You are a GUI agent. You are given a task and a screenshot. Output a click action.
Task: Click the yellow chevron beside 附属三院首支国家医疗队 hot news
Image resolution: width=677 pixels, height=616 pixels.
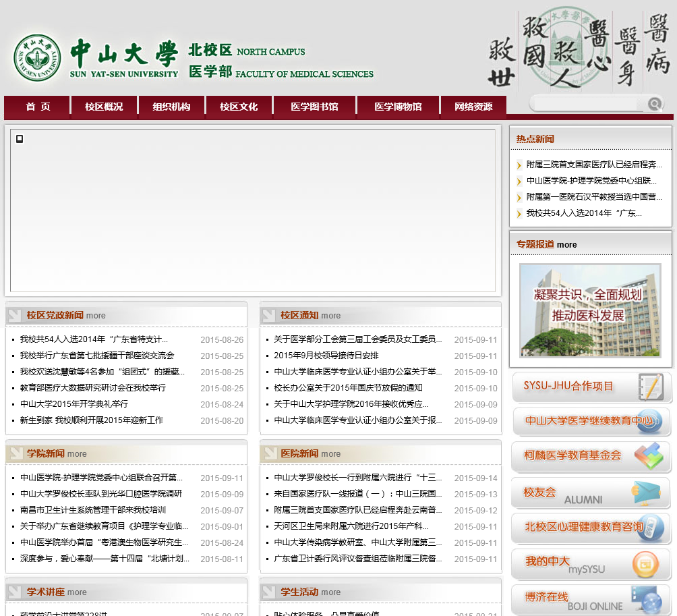point(519,165)
